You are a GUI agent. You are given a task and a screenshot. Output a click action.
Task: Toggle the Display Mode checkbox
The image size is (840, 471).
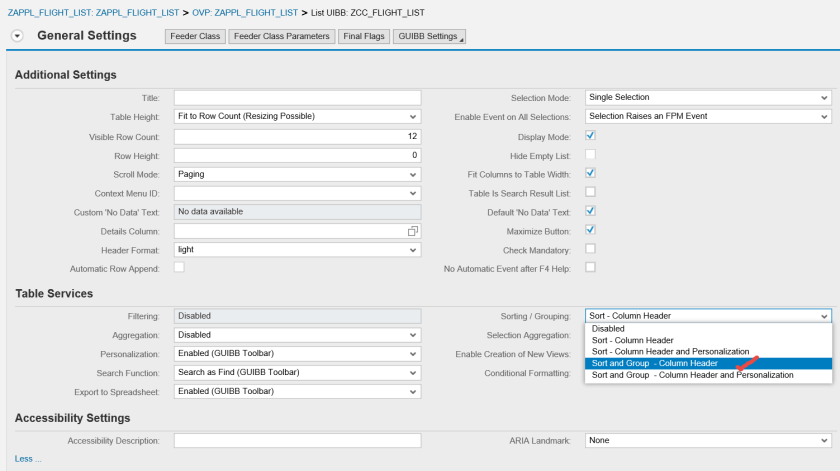pos(590,135)
